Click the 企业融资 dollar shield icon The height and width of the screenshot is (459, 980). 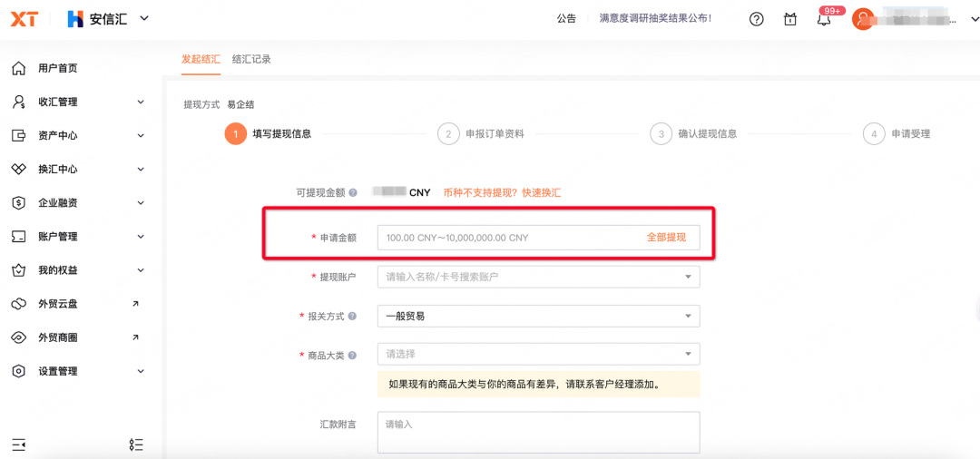pyautogui.click(x=19, y=203)
